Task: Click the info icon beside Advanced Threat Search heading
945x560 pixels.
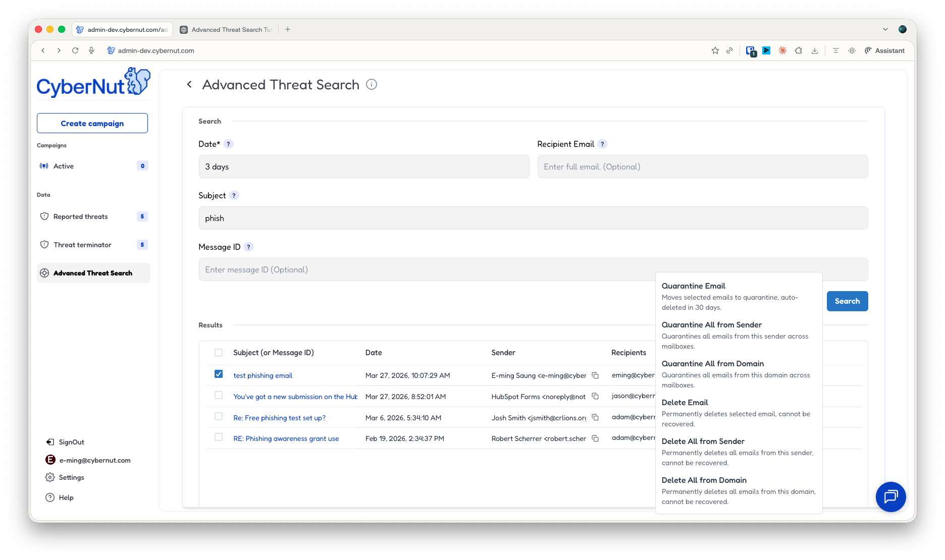Action: coord(372,84)
